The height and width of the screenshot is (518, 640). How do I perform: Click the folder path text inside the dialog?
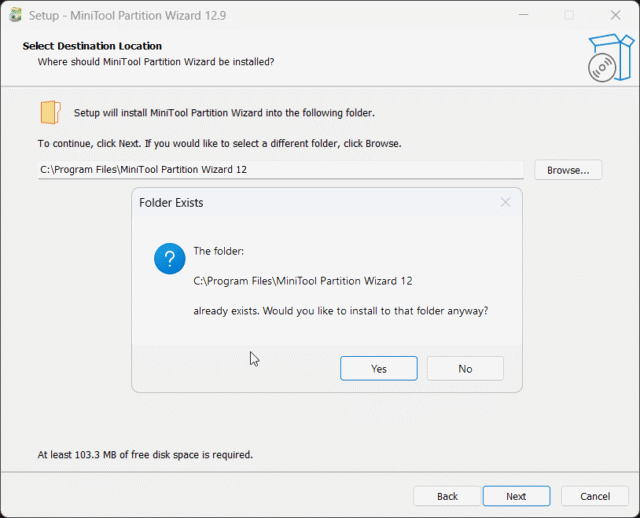303,281
